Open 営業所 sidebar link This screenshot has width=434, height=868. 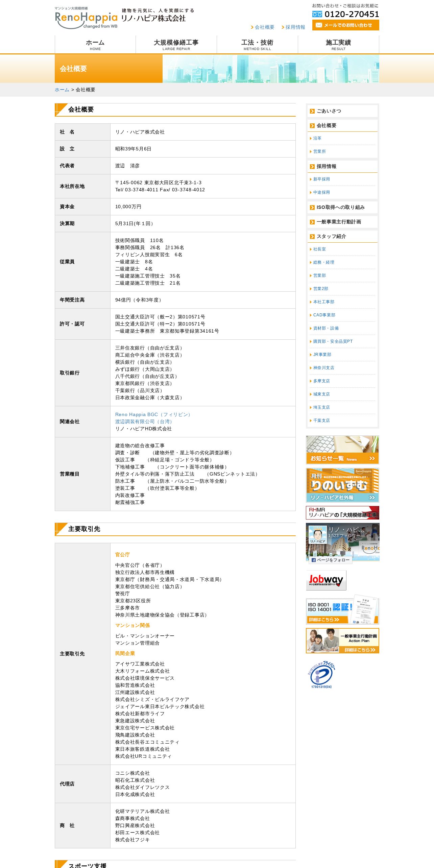point(319,151)
